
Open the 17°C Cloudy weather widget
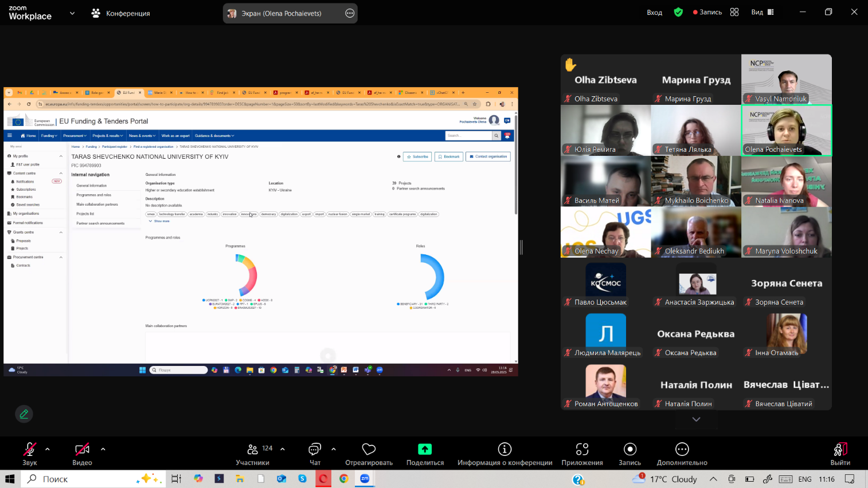click(x=665, y=479)
